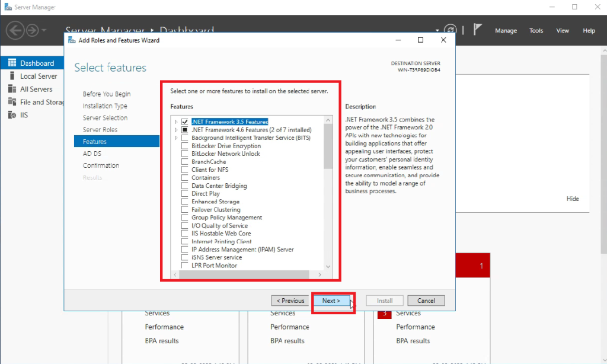Check the BitLocker Drive Encryption feature
The image size is (607, 364).
186,145
